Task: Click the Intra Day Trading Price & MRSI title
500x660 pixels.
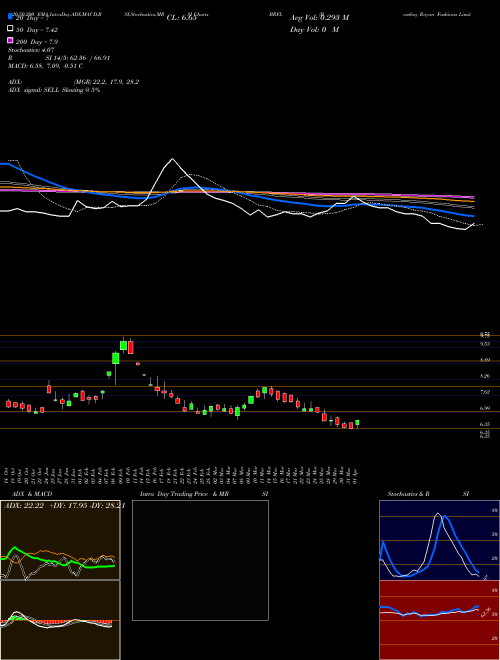Action: 204,494
